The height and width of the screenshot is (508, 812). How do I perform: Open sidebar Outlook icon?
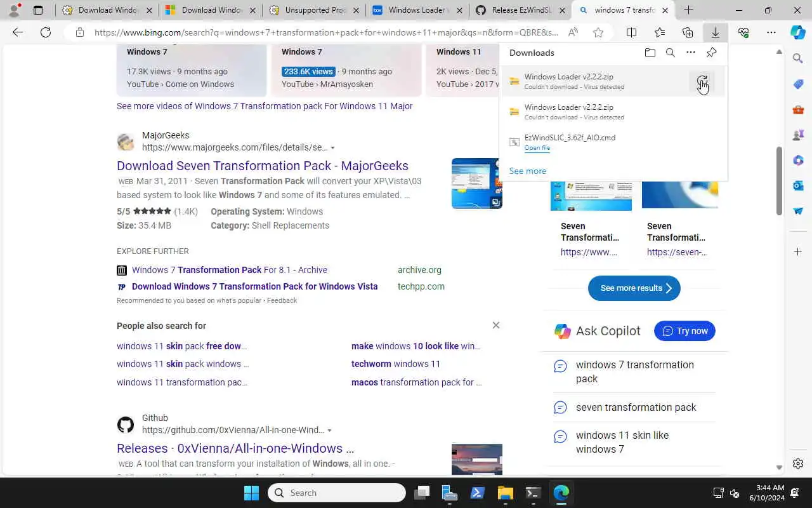[798, 185]
